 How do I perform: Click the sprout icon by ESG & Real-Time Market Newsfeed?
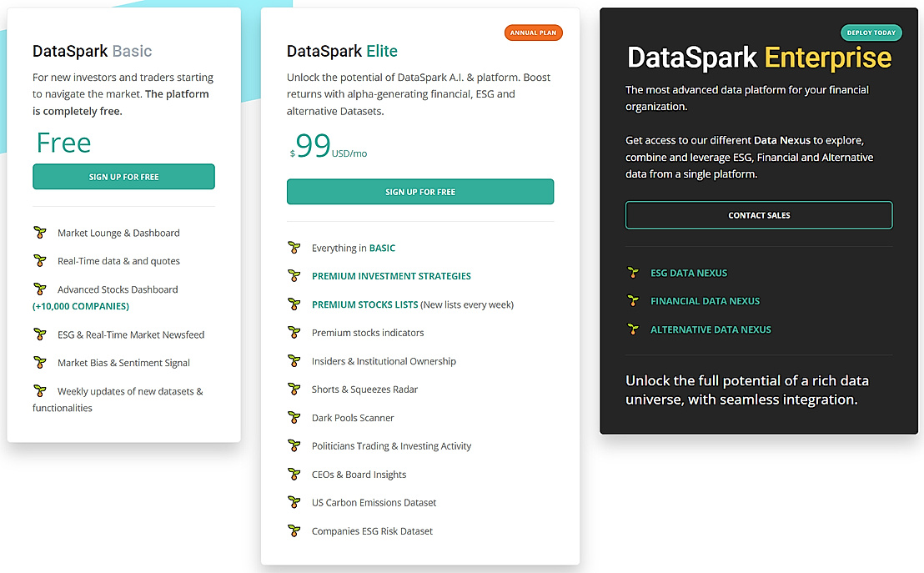40,334
